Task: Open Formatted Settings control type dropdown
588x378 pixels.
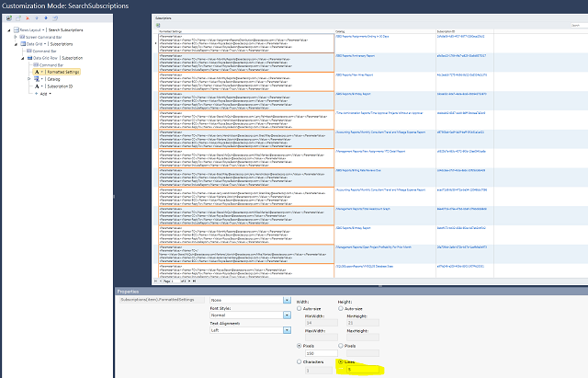Action: (x=42, y=72)
